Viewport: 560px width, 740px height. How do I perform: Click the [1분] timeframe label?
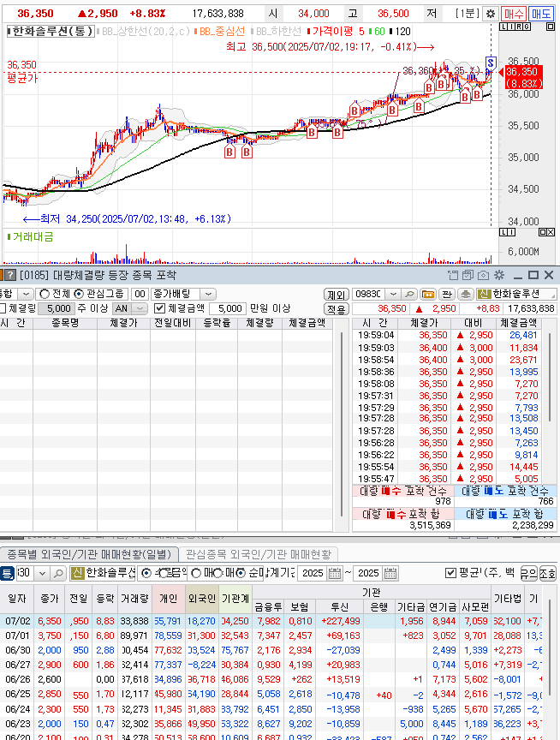click(x=468, y=14)
